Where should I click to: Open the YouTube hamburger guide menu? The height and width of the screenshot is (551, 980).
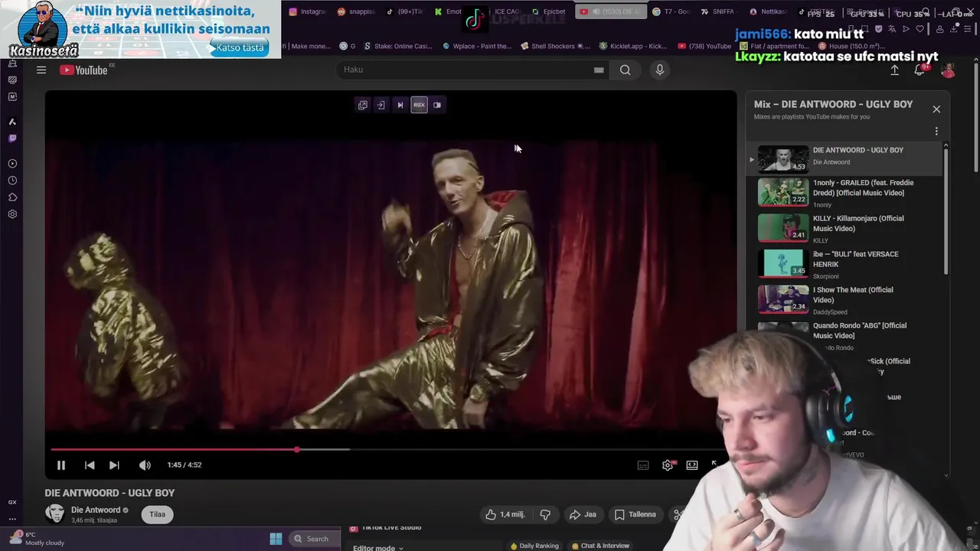(41, 70)
